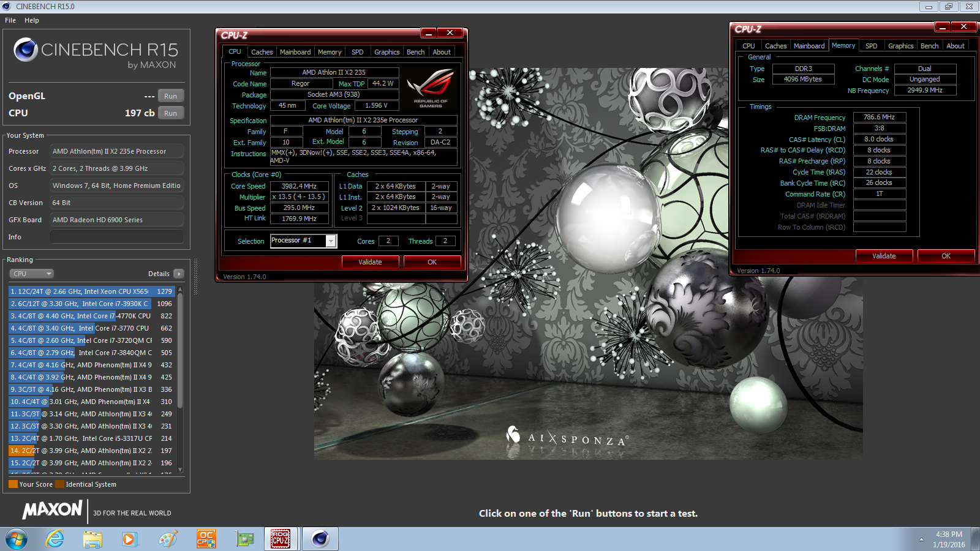Select Core i7-4770K ranking row
980x551 pixels.
point(92,316)
